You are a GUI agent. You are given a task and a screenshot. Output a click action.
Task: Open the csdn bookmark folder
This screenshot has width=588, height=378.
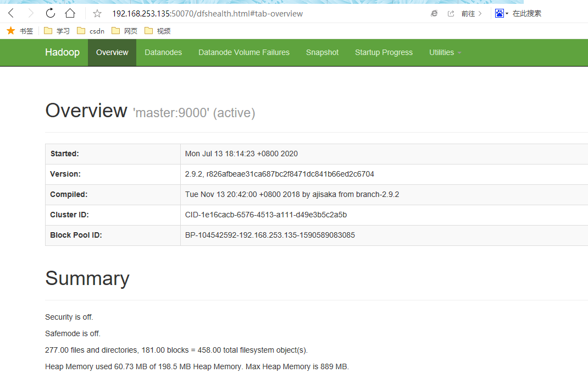point(90,31)
